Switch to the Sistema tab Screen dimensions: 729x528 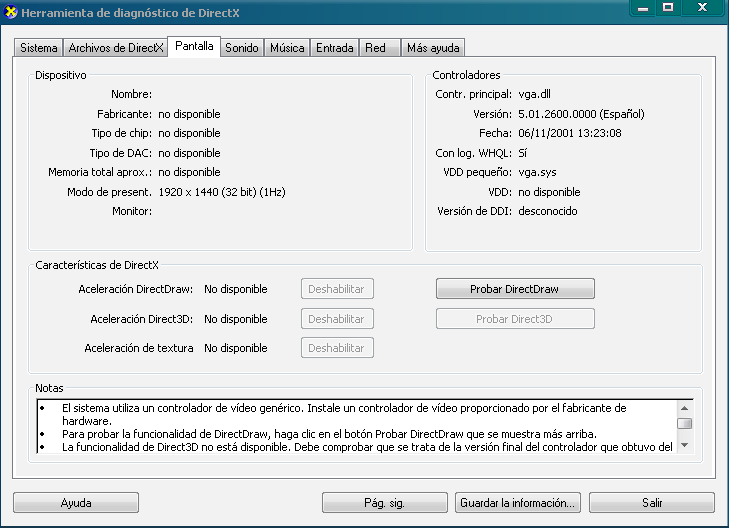coord(39,48)
